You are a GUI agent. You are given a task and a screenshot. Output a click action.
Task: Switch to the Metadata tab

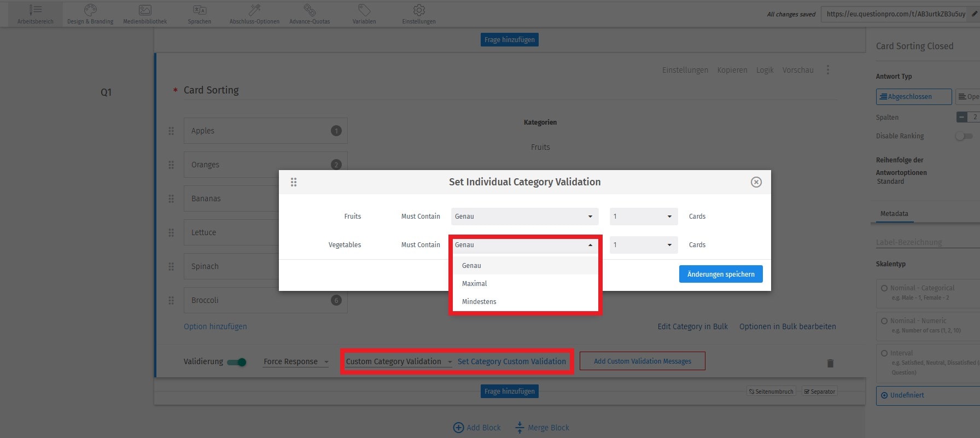coord(894,214)
